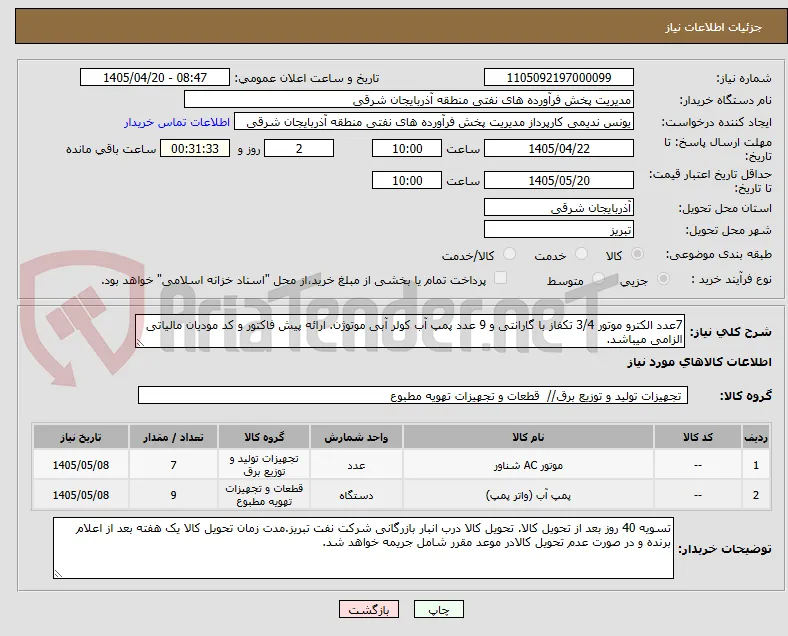Click the announcement date field 1405/04/20 - 08:47
Screen dimensions: 788x636
pyautogui.click(x=155, y=77)
